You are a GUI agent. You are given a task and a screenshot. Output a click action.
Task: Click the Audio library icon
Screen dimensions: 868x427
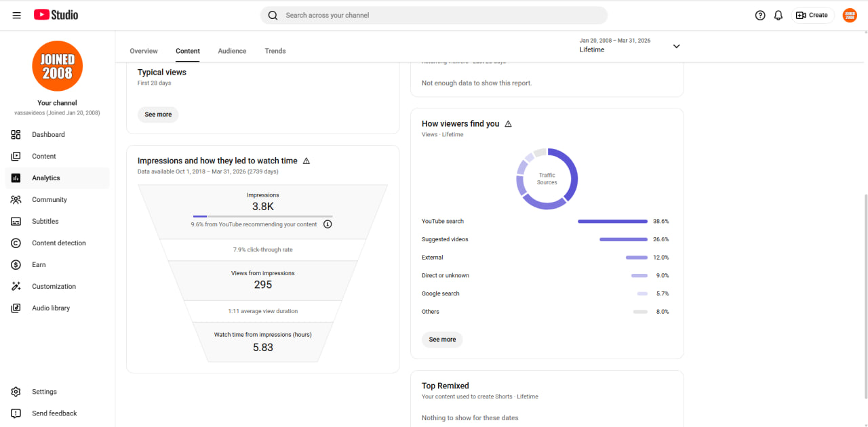(x=16, y=308)
